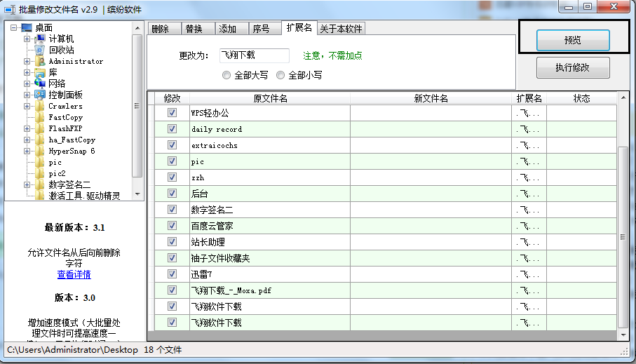Open the 关于本软件 tab
The image size is (636, 364).
(341, 29)
